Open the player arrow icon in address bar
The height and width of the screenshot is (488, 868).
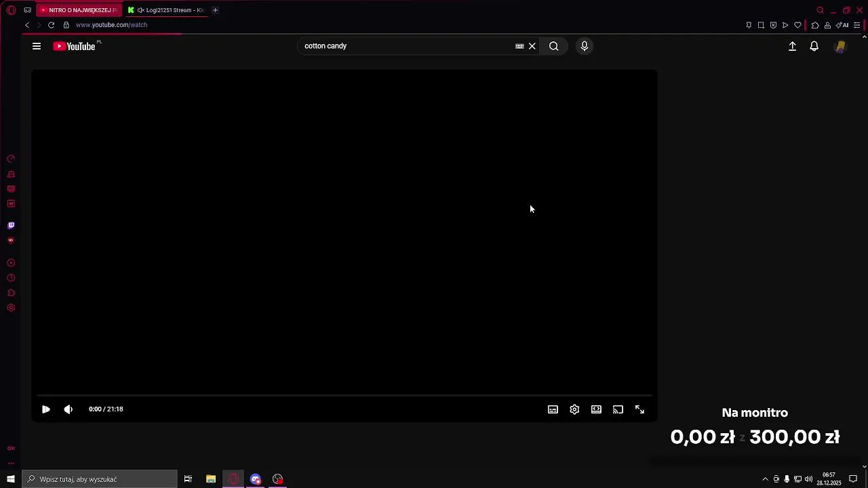785,25
